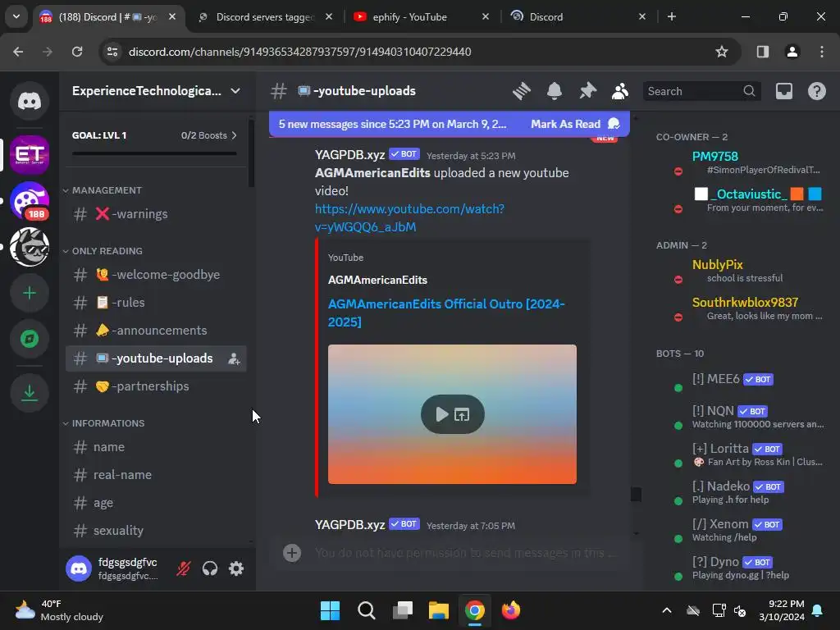
Task: Toggle deafen headphones in user panel
Action: pyautogui.click(x=210, y=568)
